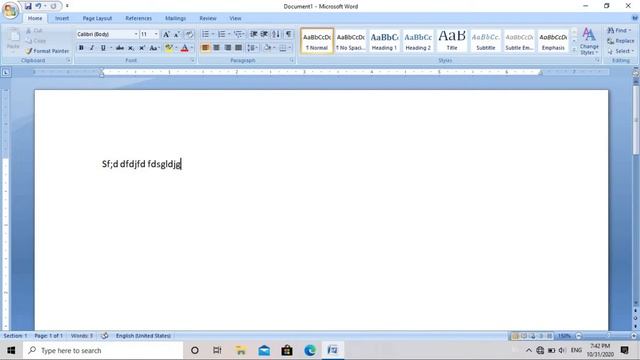Click the Multilevel List icon
640x360 pixels.
coord(238,34)
